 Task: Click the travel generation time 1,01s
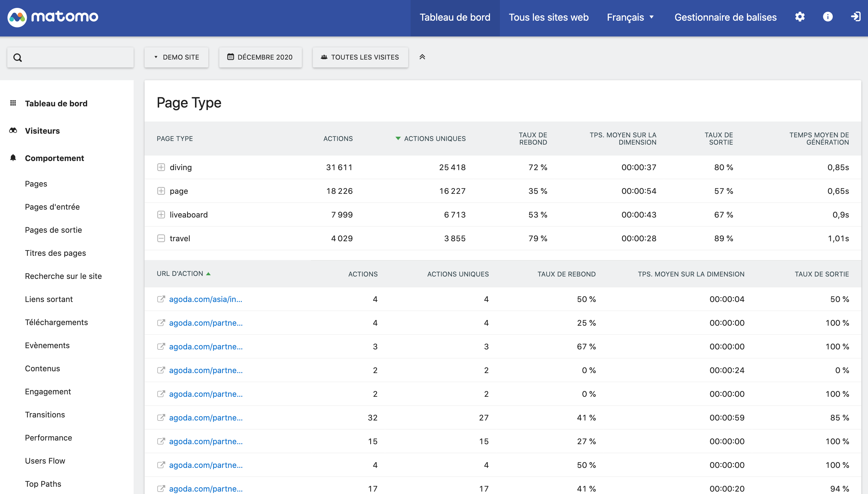pos(839,238)
